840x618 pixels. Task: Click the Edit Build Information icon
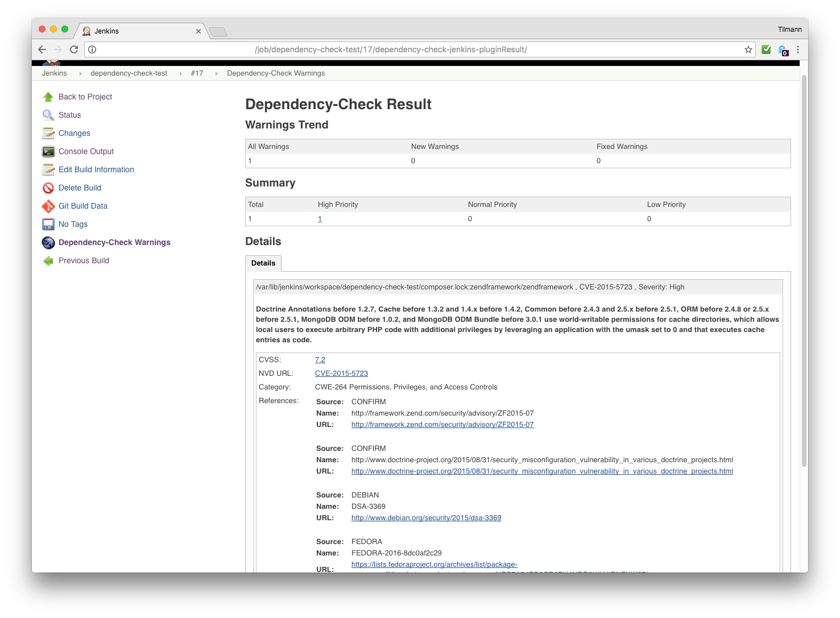click(x=48, y=169)
